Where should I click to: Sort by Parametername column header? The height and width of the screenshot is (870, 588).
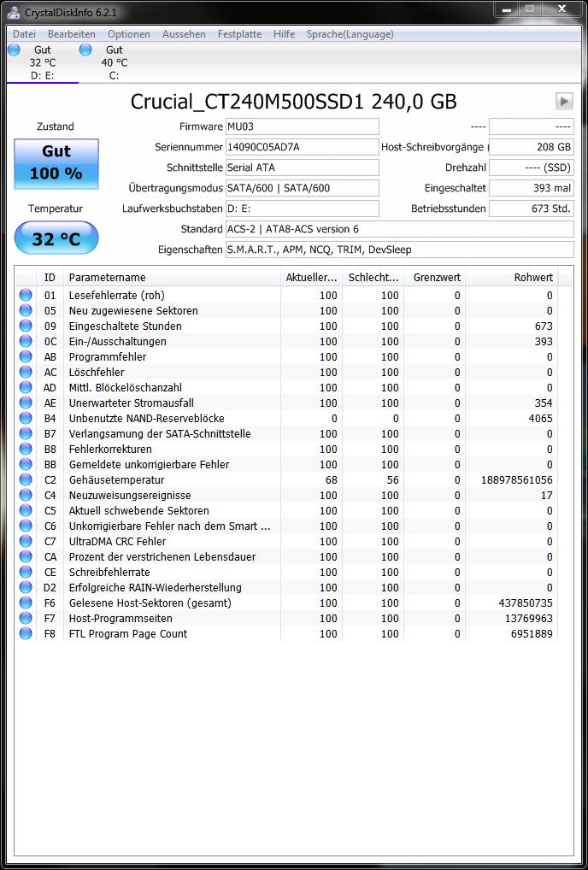click(172, 278)
